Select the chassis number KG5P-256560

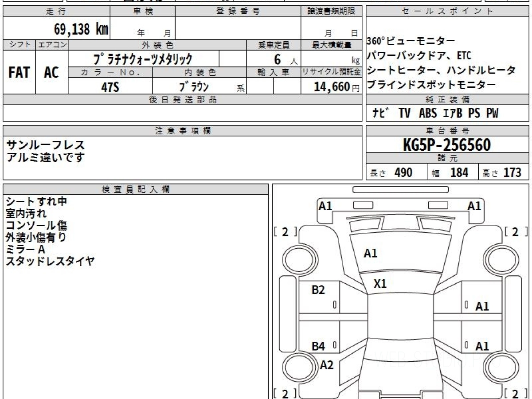point(447,145)
